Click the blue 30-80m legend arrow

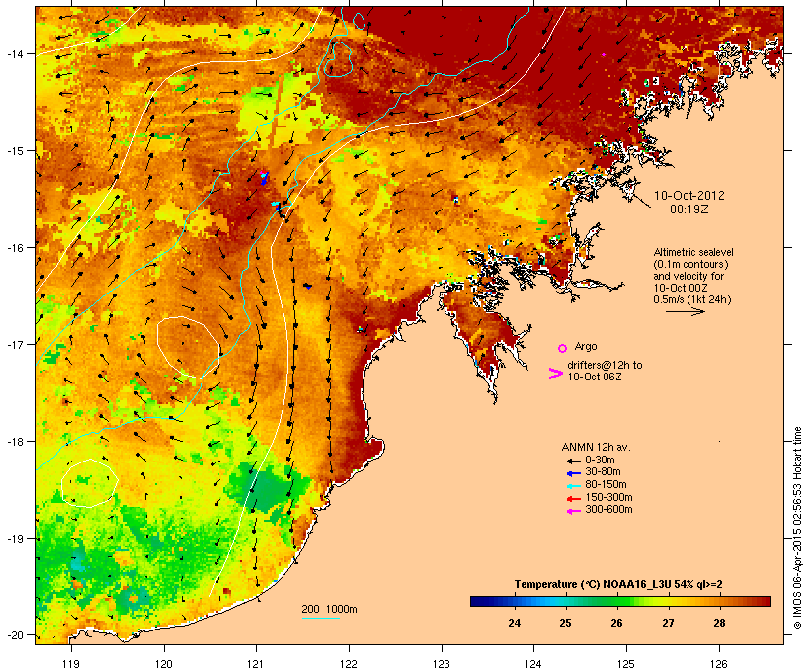[573, 473]
